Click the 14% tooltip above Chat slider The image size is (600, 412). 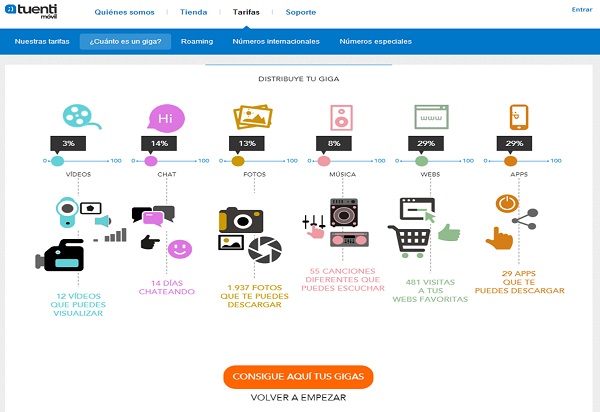159,143
